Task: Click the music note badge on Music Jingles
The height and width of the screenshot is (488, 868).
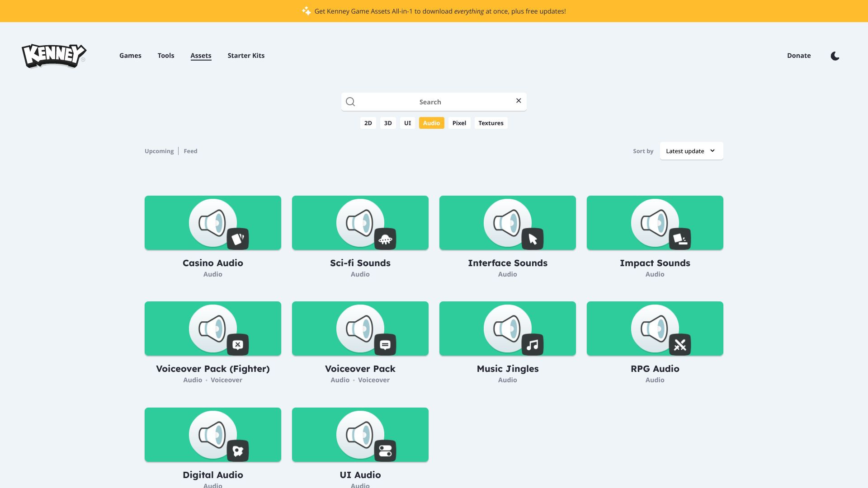Action: pos(533,345)
